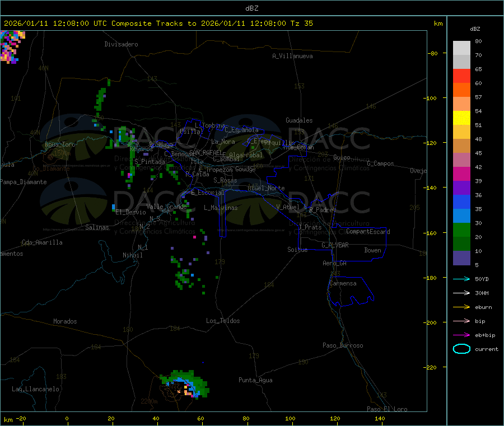
Task: Select the yellow eburn arrow symbol
Action: point(461,307)
